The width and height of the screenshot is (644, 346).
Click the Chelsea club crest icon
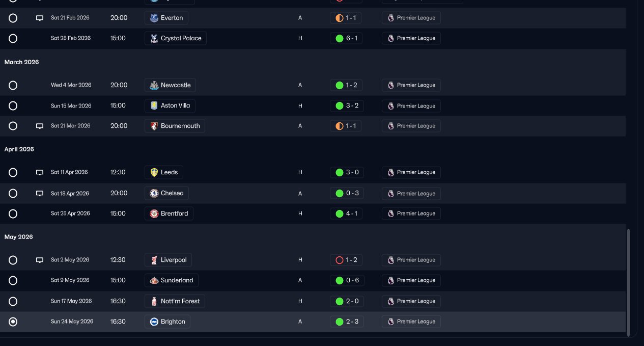(x=154, y=193)
